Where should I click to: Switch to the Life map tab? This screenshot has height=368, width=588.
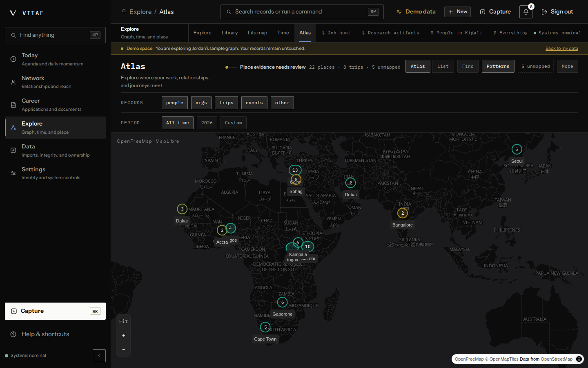257,33
